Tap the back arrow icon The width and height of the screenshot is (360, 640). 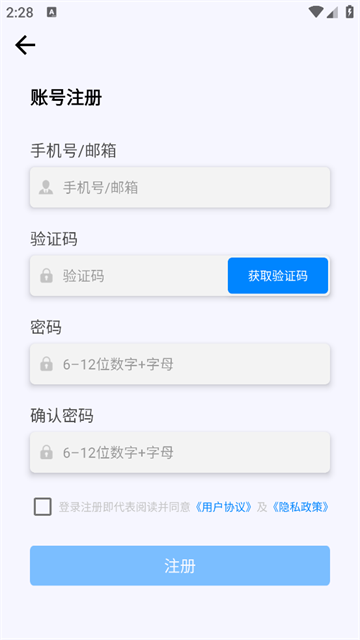coord(25,45)
